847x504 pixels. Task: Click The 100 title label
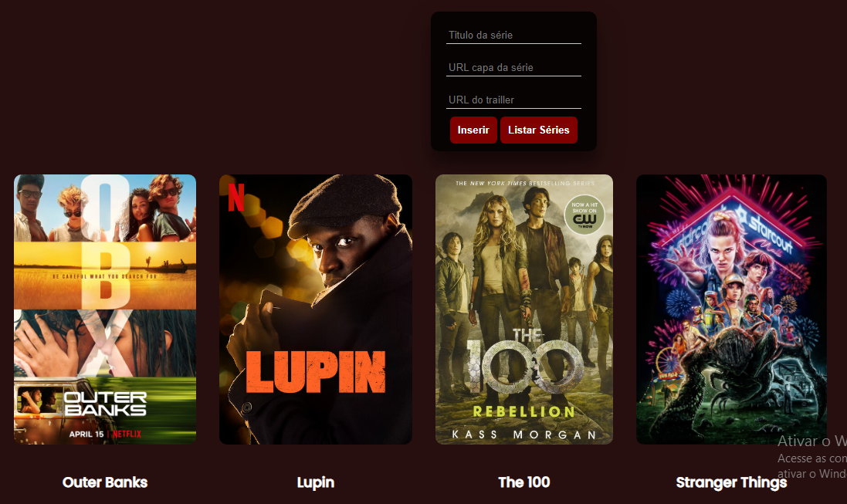point(524,482)
